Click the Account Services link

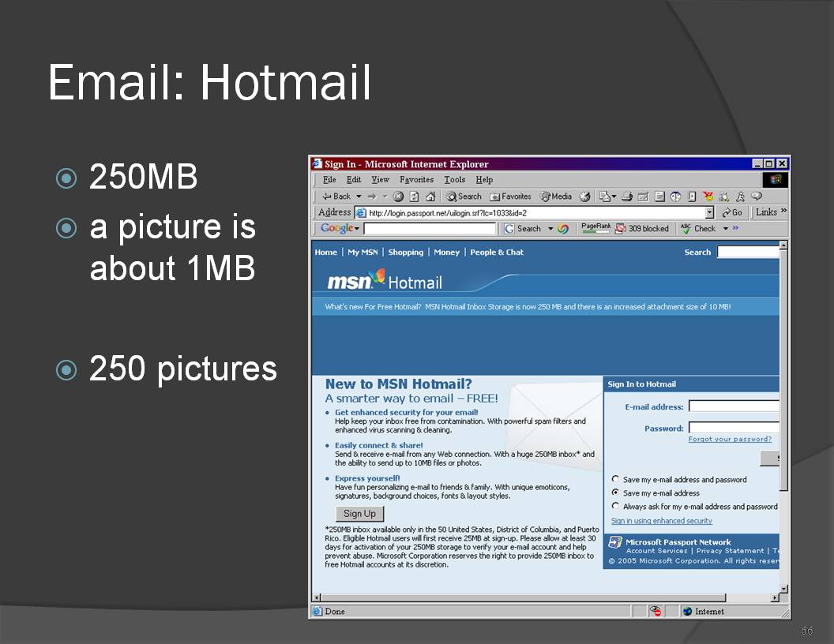pos(657,551)
